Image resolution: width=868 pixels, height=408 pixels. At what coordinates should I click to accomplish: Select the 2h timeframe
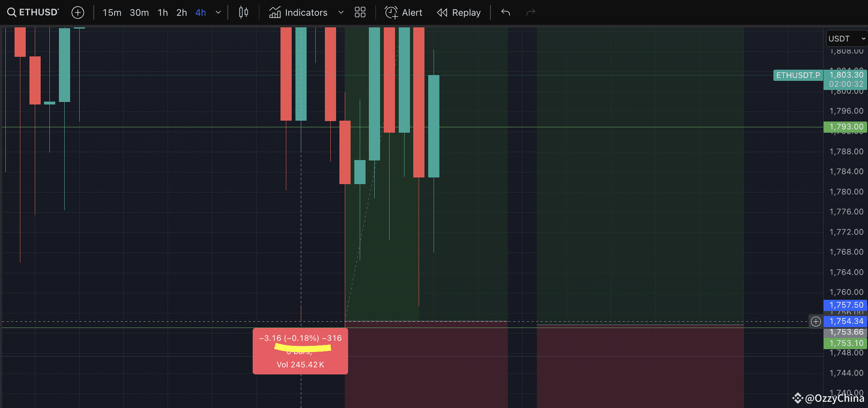coord(182,12)
